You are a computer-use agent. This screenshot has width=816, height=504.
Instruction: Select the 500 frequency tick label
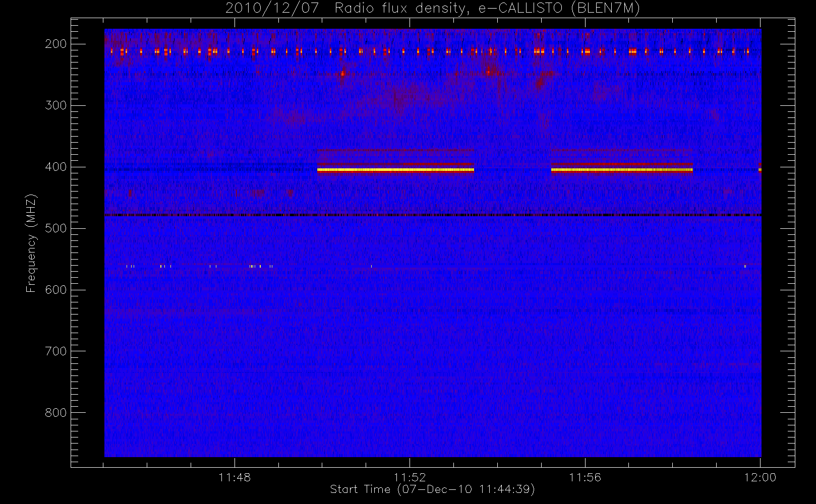(56, 228)
